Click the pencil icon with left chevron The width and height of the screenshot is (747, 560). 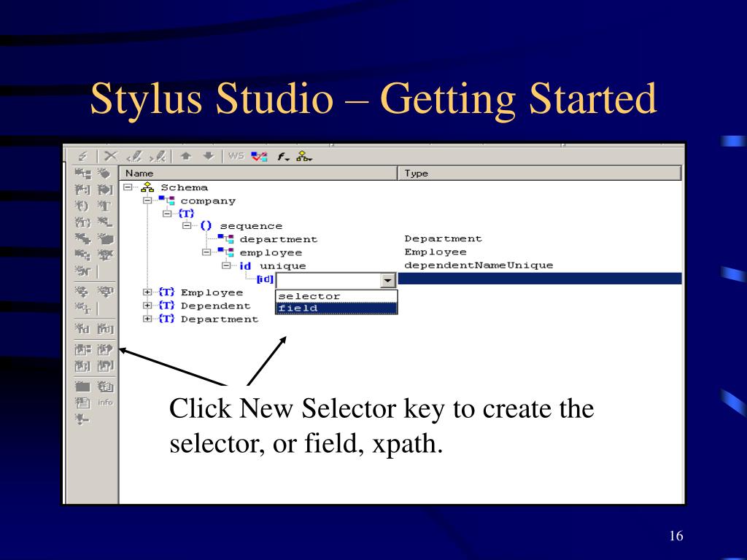134,156
